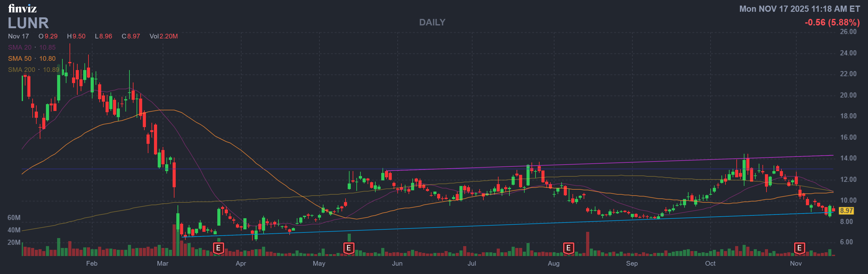
Task: Click the earnings E marker in late March
Action: (218, 248)
